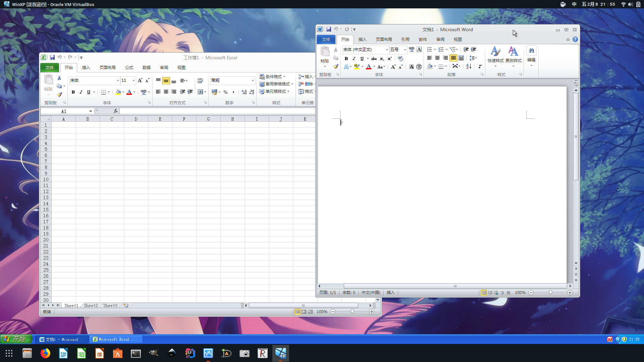
Task: Toggle Excel center horizontal alignment
Action: pos(166,92)
